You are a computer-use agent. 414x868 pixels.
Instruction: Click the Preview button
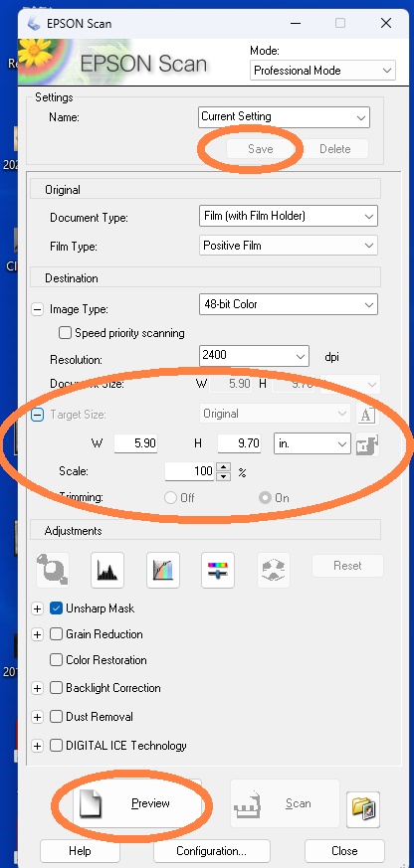pos(137,803)
